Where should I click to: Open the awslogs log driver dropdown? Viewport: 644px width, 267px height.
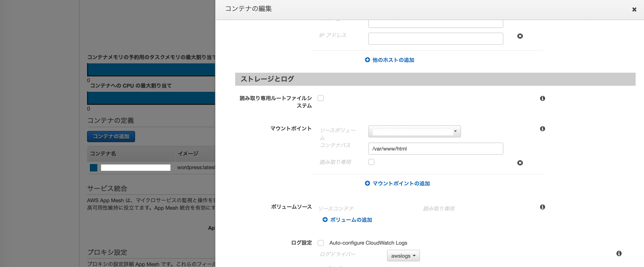(403, 256)
